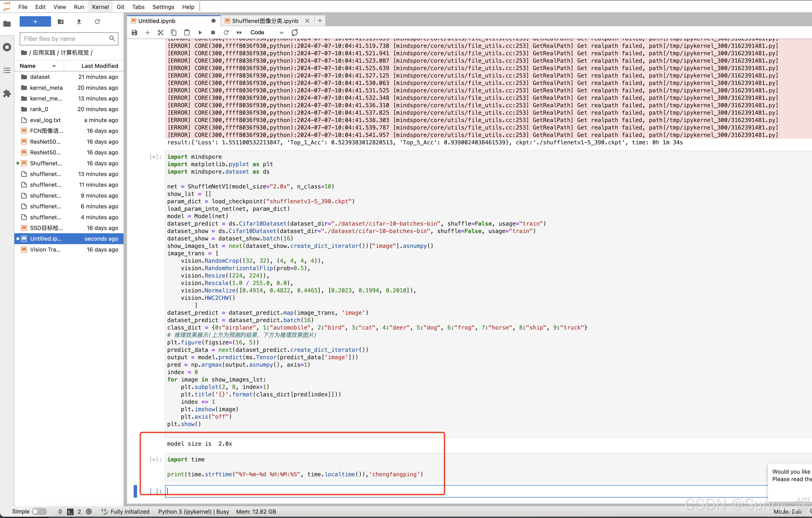Restart the kernel from the toolbar
The height and width of the screenshot is (518, 812).
pos(226,32)
